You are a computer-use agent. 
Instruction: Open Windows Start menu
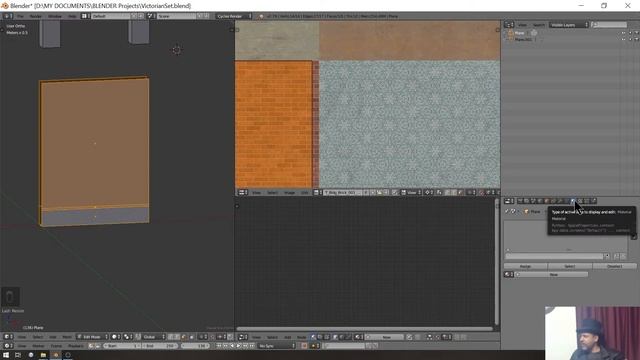(x=6, y=355)
